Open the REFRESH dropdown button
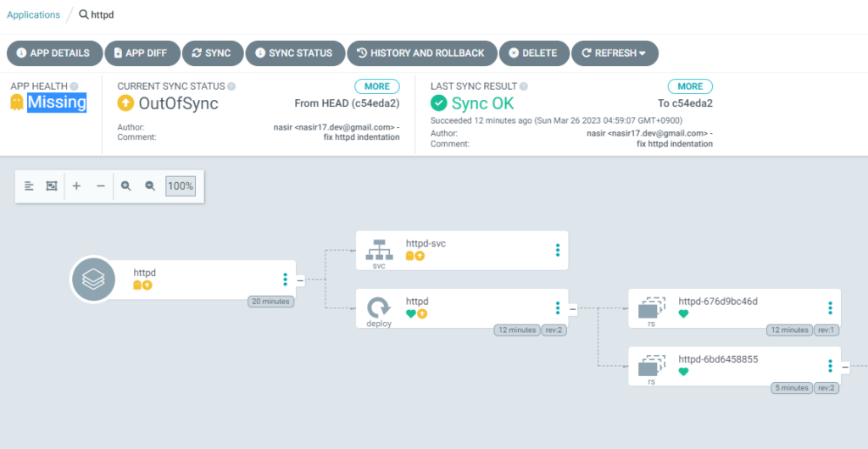This screenshot has height=449, width=868. point(615,53)
